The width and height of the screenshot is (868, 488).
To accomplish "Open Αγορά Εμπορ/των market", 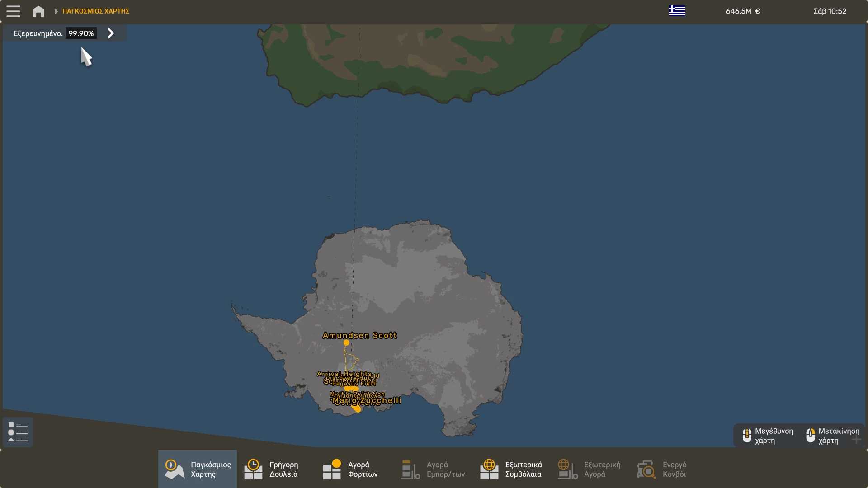I will coord(433,469).
